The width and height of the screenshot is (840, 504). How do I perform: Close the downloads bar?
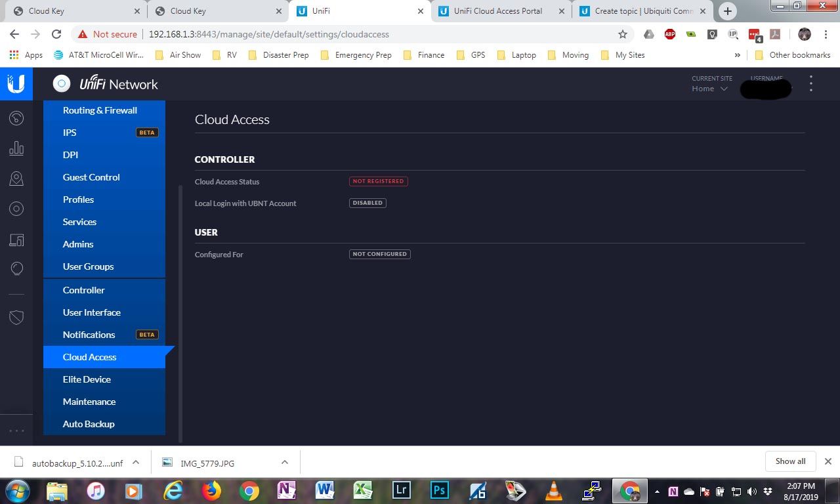[828, 461]
